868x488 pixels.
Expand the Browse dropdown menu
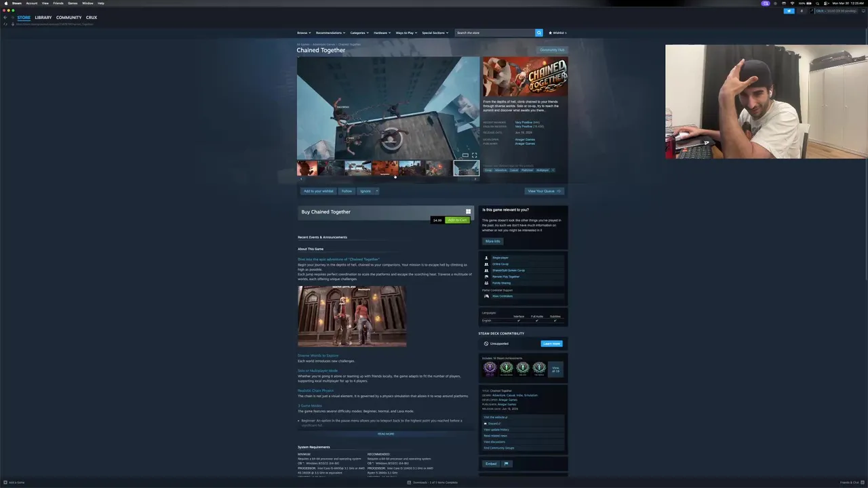(x=303, y=33)
